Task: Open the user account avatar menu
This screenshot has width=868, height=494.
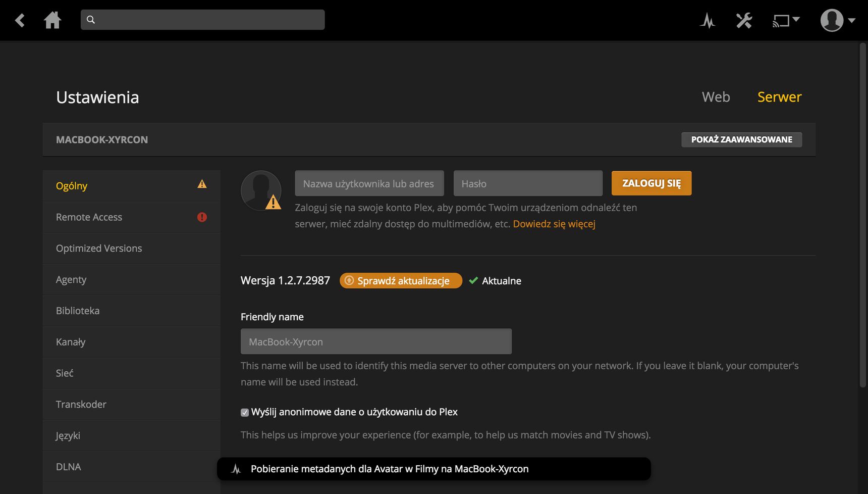Action: [x=837, y=20]
